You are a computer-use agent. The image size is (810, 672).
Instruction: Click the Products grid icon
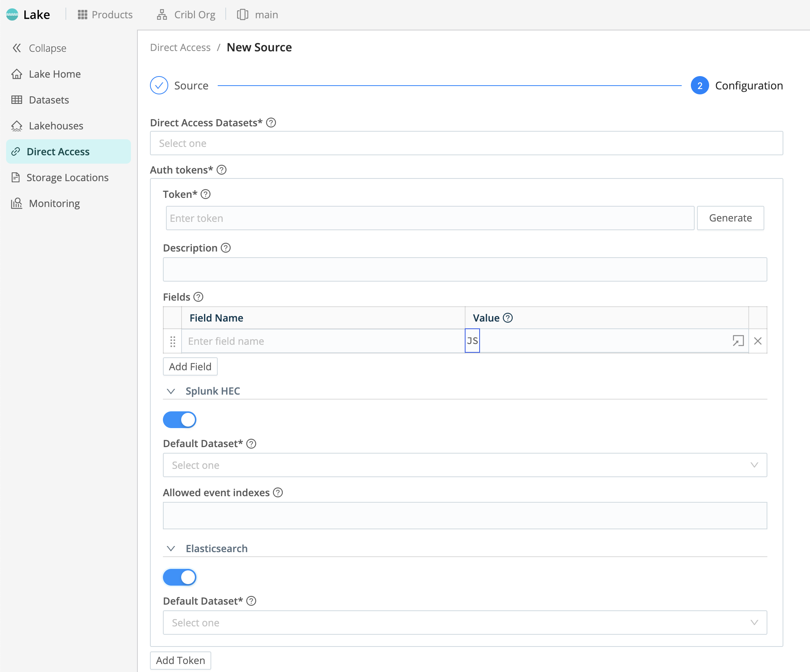coord(83,15)
